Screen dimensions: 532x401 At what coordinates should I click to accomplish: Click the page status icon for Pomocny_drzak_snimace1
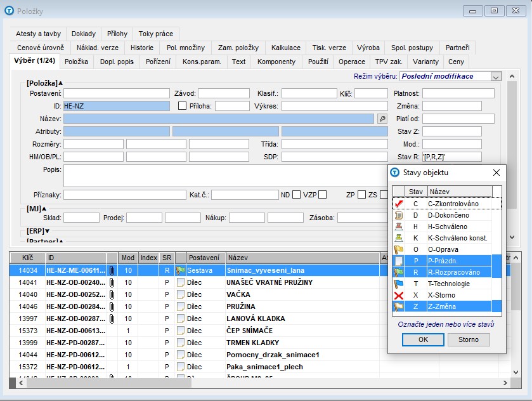point(181,355)
